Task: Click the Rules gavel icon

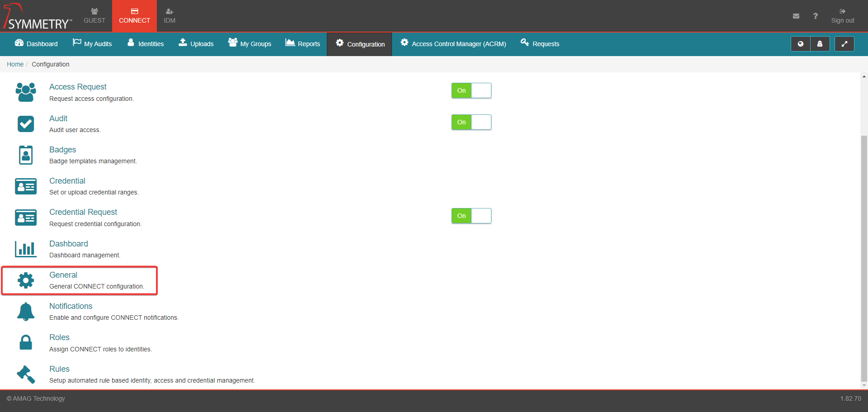Action: [x=26, y=374]
